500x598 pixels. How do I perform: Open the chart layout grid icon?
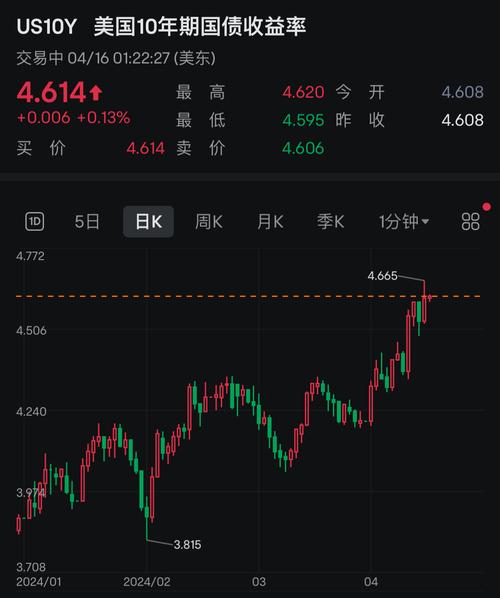coord(470,222)
